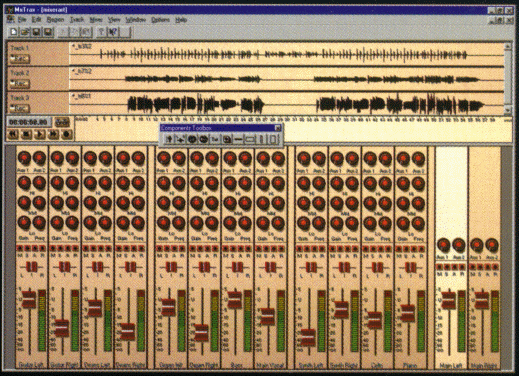Open the Region menu
Image resolution: width=519 pixels, height=376 pixels.
point(55,20)
